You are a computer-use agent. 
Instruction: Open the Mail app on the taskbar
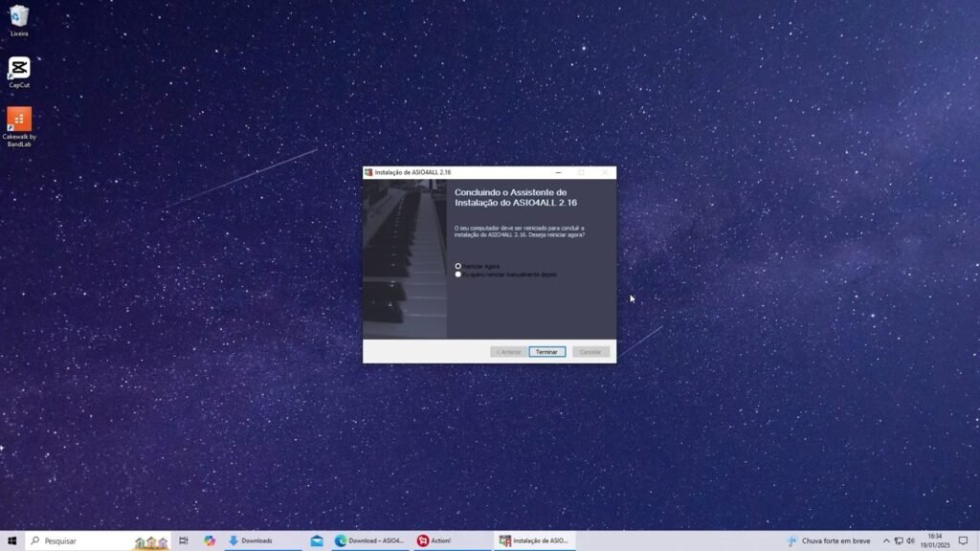[x=317, y=541]
